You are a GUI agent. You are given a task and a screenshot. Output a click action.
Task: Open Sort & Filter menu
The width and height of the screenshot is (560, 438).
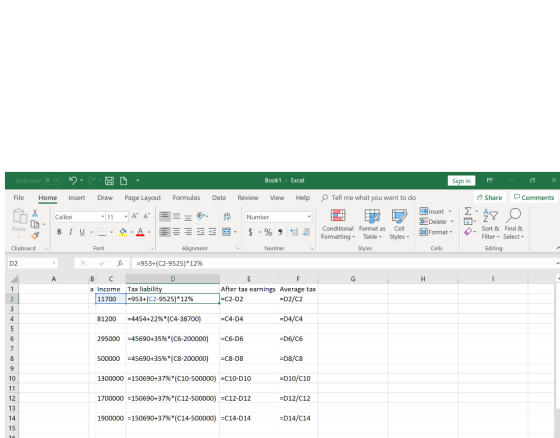coord(490,224)
